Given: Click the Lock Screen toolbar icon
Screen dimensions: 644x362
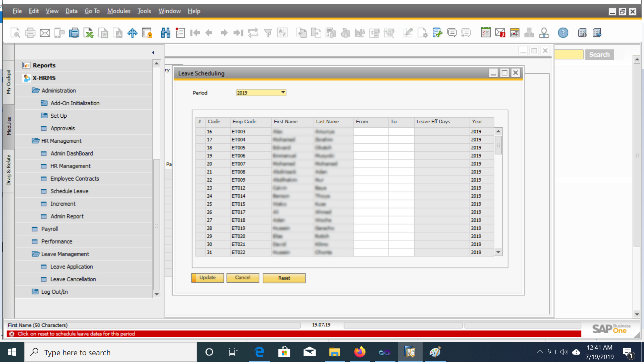Looking at the screenshot, I should 147,33.
